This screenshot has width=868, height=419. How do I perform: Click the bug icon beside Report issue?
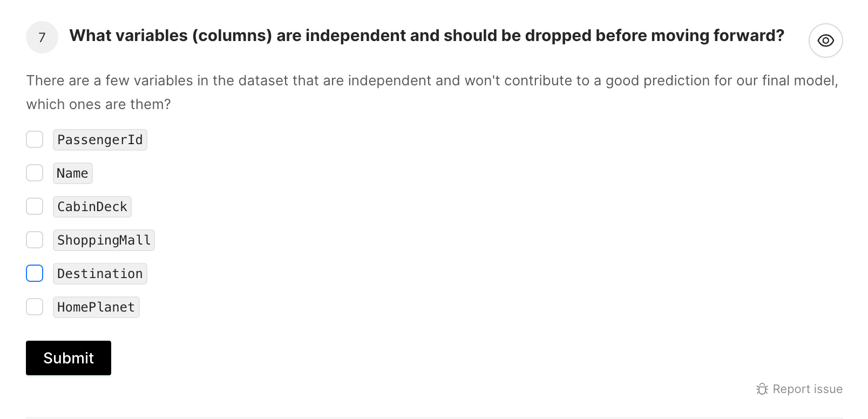[x=762, y=389]
